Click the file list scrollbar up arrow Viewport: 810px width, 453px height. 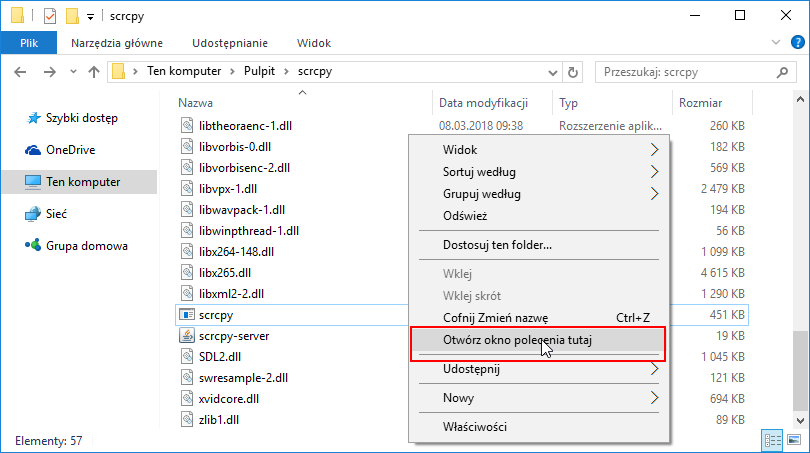pos(800,99)
